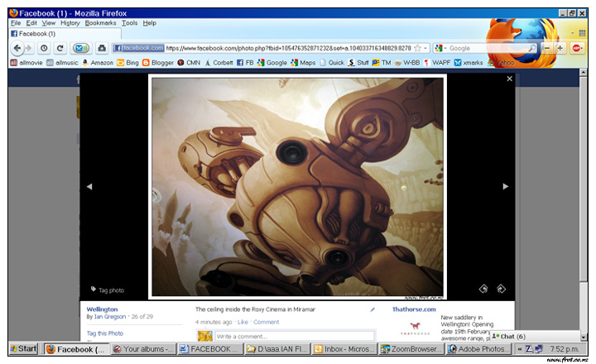Open the Google bookmark
This screenshot has height=364, width=596.
pos(272,63)
